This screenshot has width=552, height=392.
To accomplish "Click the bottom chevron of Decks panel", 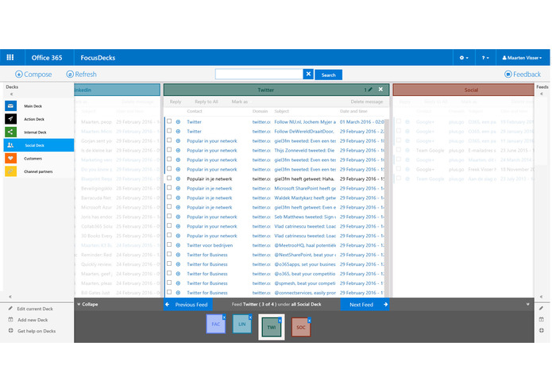I will click(10, 296).
